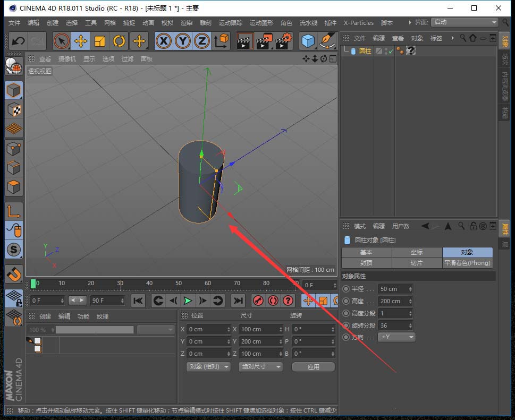Click the cube primitive icon in toolbar
The image size is (515, 420).
(x=308, y=41)
